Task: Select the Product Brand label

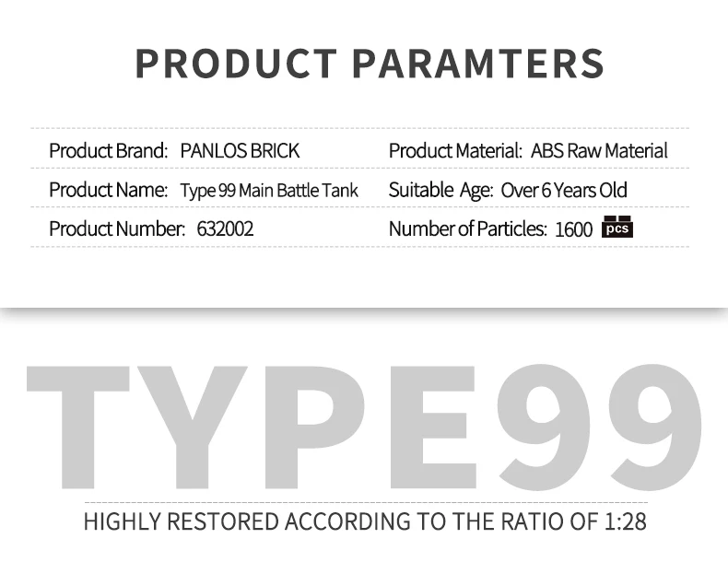Action: (x=108, y=150)
